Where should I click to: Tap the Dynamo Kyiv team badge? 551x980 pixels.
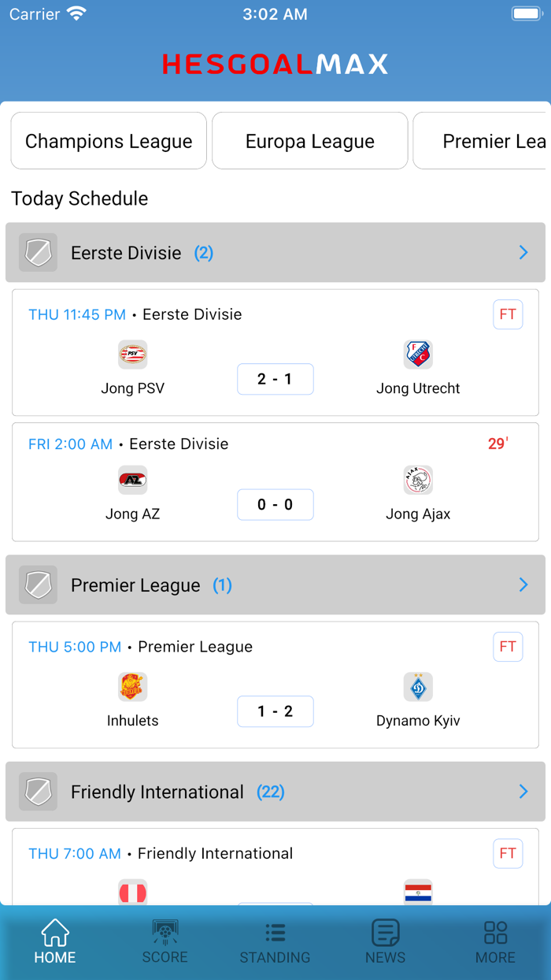418,687
